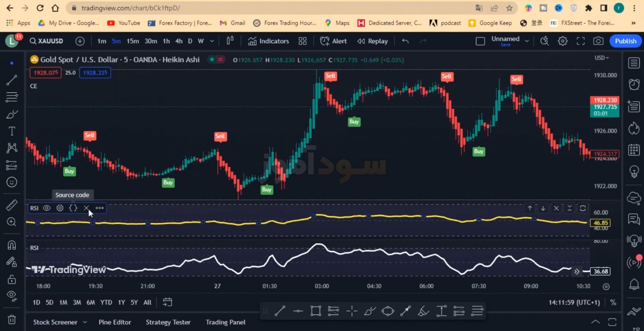This screenshot has width=644, height=331.
Task: Open RSI more options menu
Action: (99, 208)
